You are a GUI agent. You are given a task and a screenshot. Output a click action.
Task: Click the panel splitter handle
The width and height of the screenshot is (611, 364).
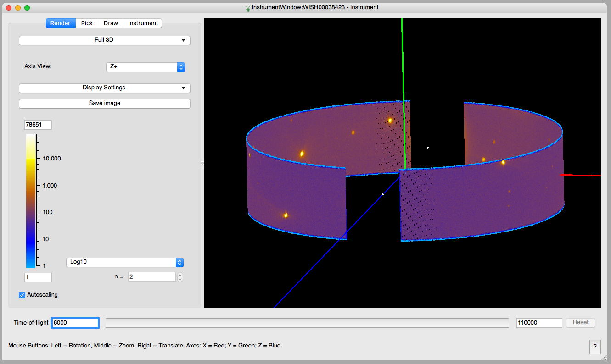[202, 163]
